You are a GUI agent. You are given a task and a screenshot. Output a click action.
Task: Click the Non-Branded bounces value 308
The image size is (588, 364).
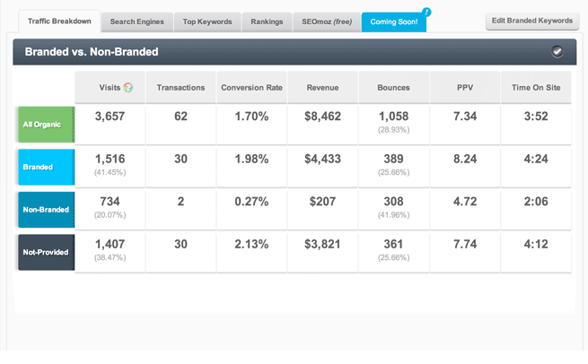click(393, 202)
